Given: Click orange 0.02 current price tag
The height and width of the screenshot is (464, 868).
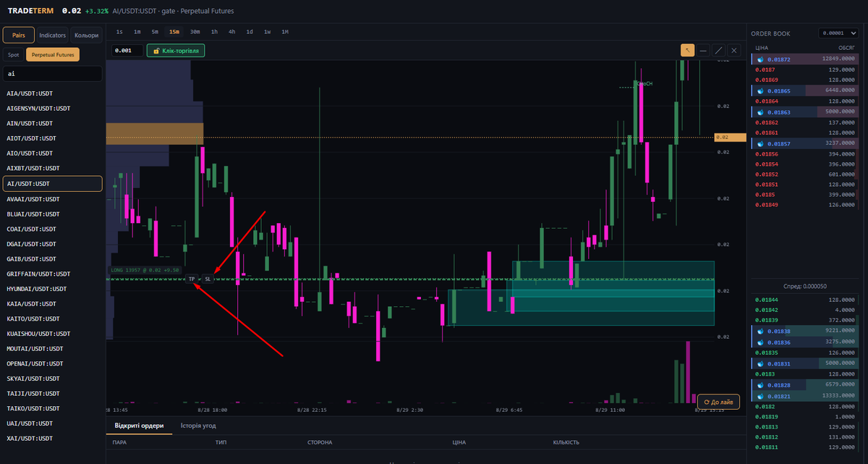Looking at the screenshot, I should [730, 137].
